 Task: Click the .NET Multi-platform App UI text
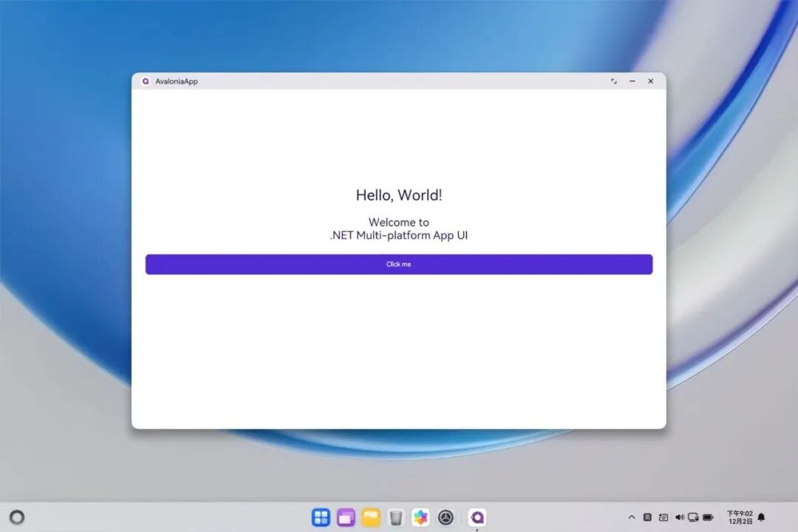tap(398, 235)
